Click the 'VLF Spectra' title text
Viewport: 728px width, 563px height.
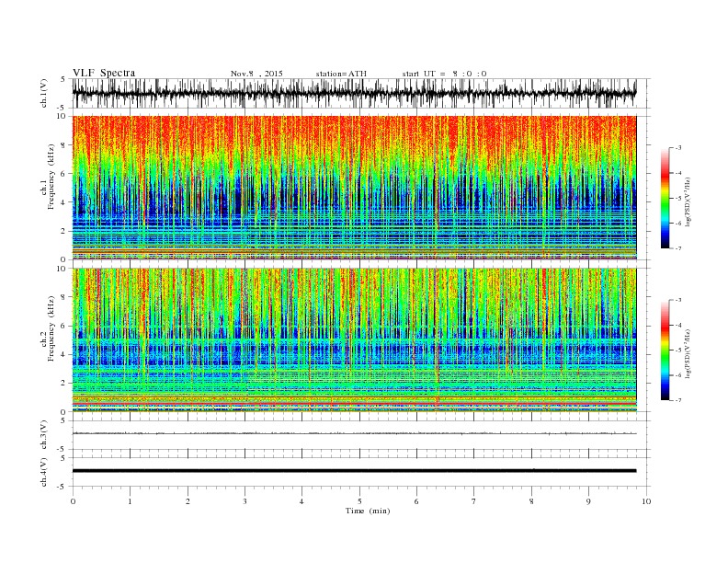tap(104, 73)
